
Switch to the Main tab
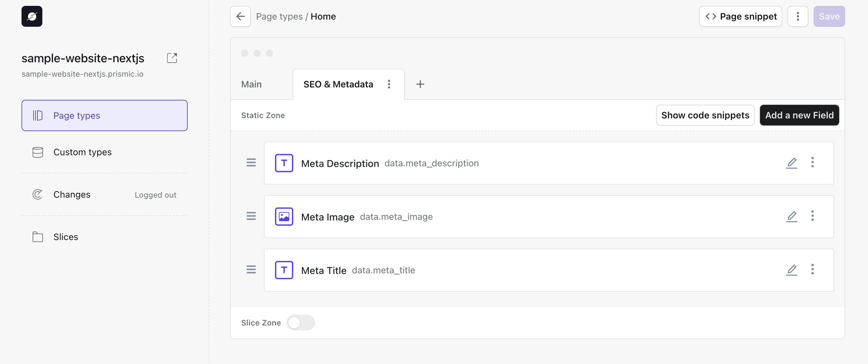(x=251, y=83)
